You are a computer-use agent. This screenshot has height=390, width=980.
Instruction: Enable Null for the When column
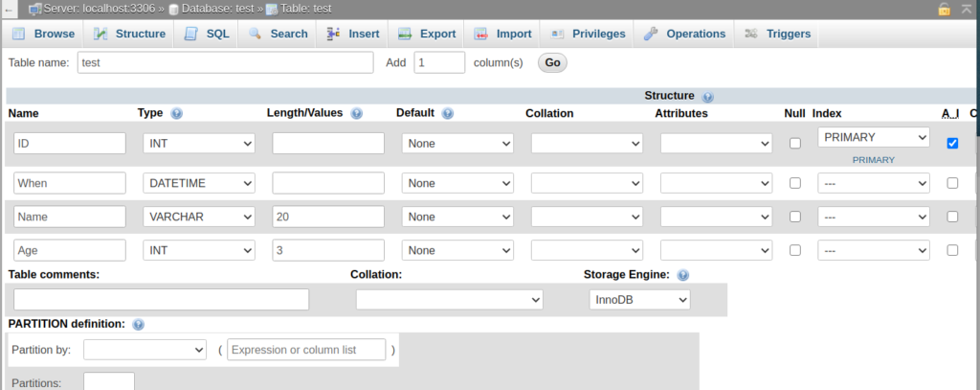[794, 183]
